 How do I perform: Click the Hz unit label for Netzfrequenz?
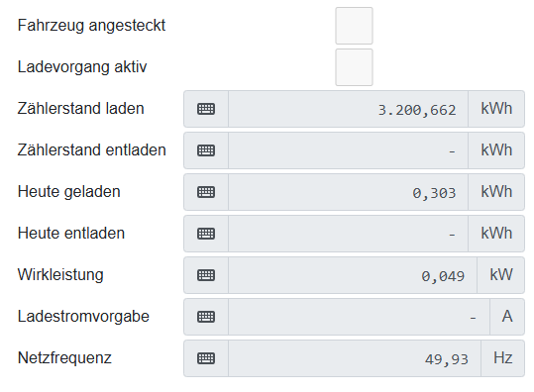click(502, 358)
